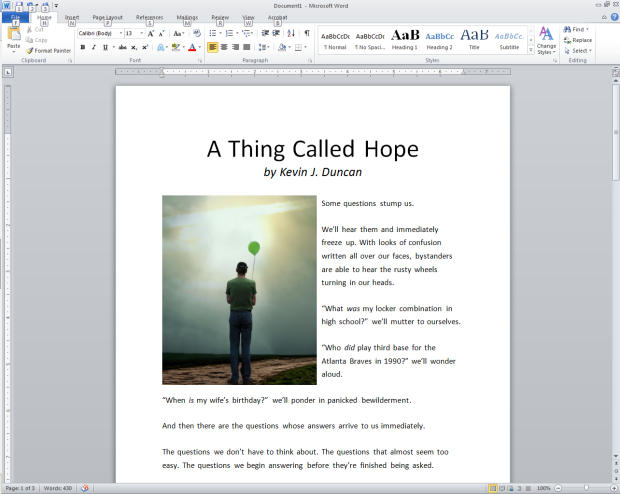
Task: Apply the Subtitle style
Action: click(x=509, y=40)
